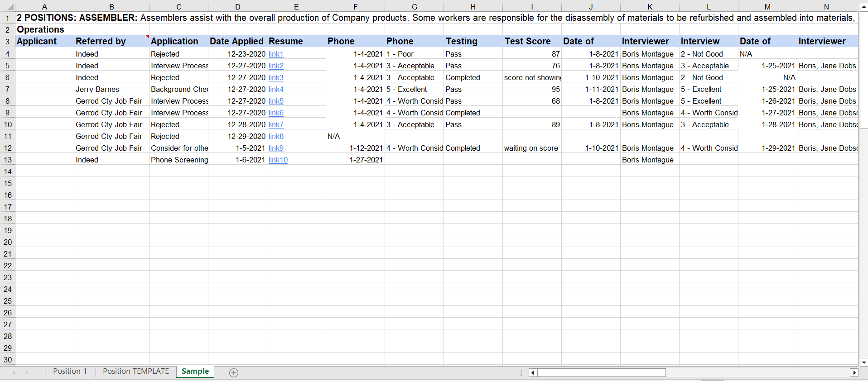Click the Applicant header cell
This screenshot has height=381, width=868.
44,41
